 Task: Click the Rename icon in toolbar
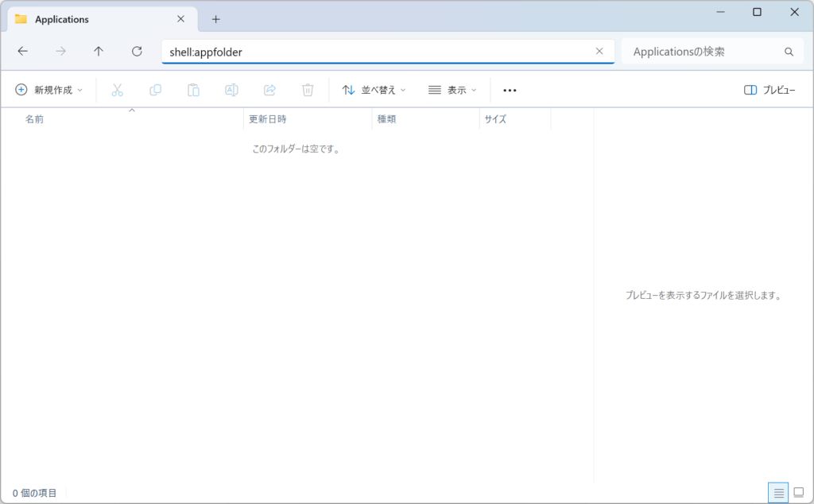pyautogui.click(x=231, y=90)
